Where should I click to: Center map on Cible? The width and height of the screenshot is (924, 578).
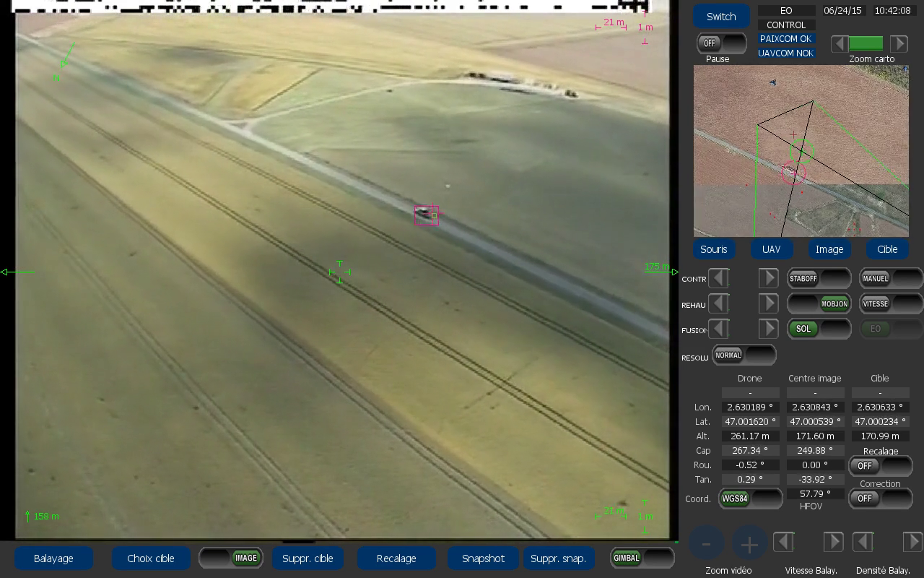(x=887, y=249)
